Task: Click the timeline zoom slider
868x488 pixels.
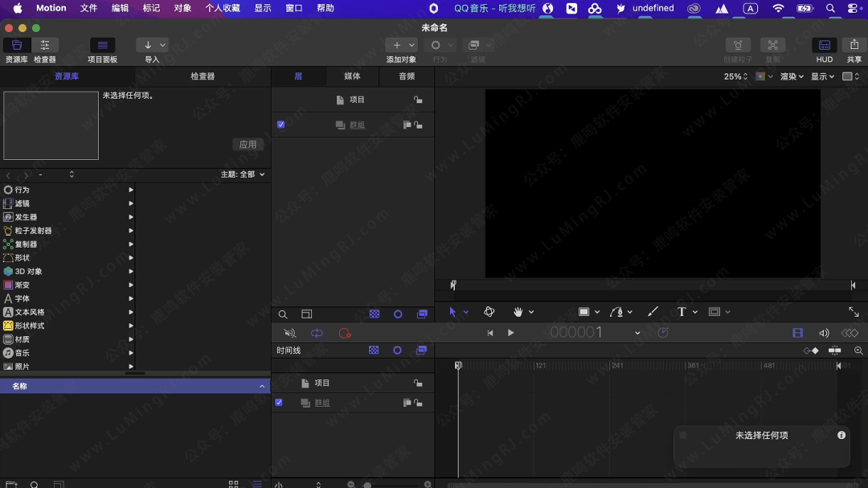Action: point(368,485)
